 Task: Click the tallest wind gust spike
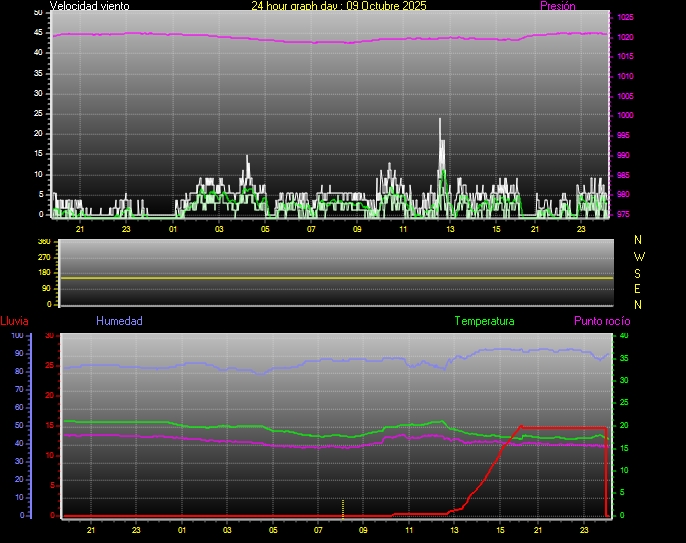tap(440, 122)
